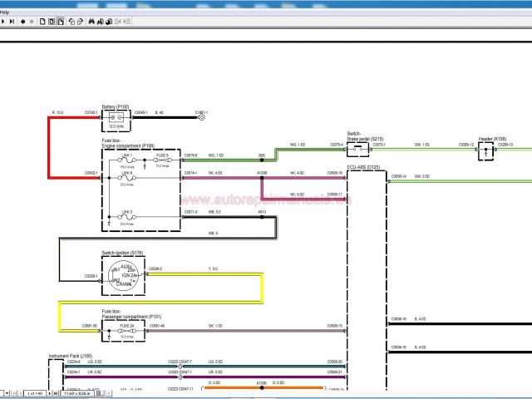532x399 pixels.
Task: Select the Fit Page view icon
Action: (52, 21)
